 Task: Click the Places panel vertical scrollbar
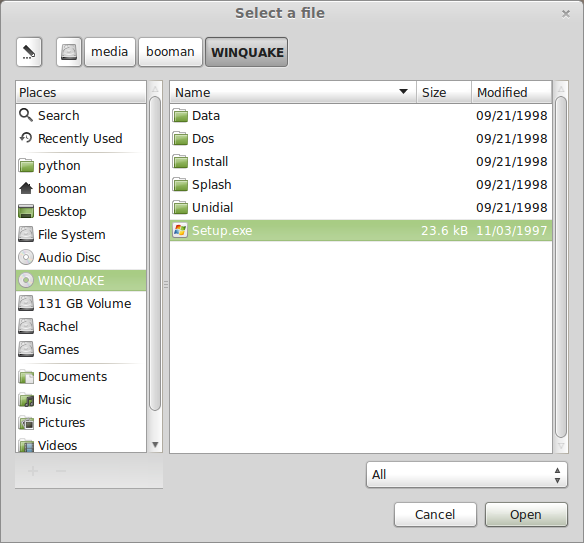click(x=155, y=253)
